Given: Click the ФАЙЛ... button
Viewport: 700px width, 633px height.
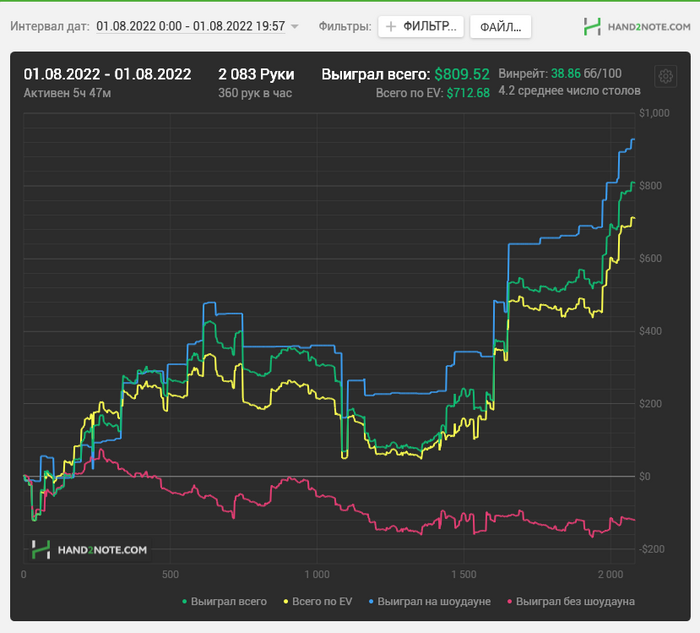Looking at the screenshot, I should click(x=500, y=27).
